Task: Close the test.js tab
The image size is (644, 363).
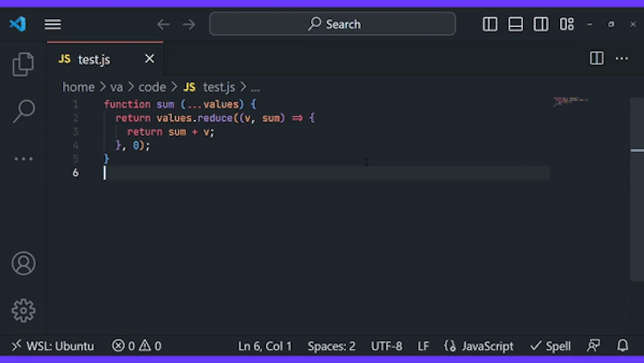Action: (x=150, y=59)
